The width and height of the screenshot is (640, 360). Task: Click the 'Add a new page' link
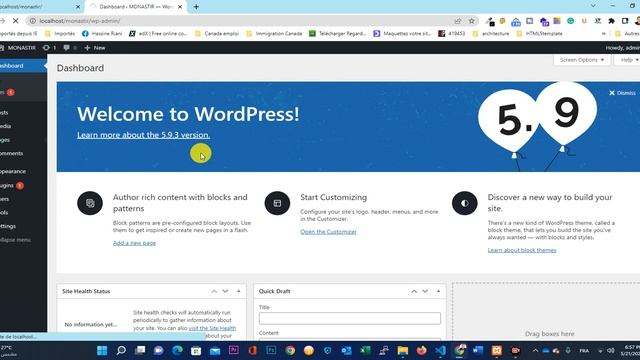click(x=134, y=243)
